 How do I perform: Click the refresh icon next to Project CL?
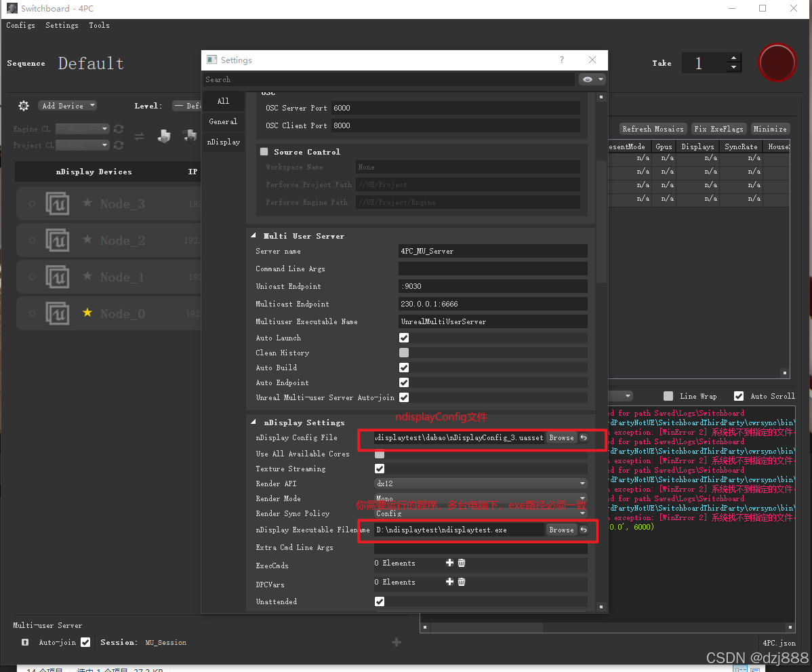(x=119, y=145)
